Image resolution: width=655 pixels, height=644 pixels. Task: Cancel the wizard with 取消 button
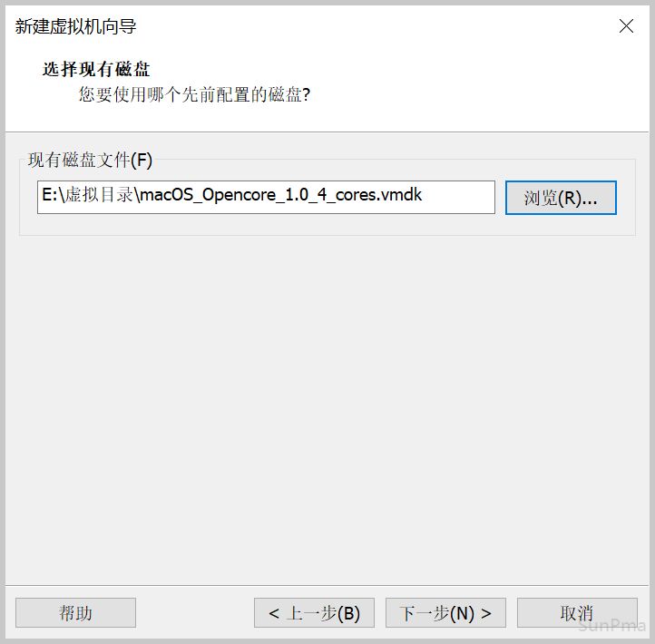577,612
